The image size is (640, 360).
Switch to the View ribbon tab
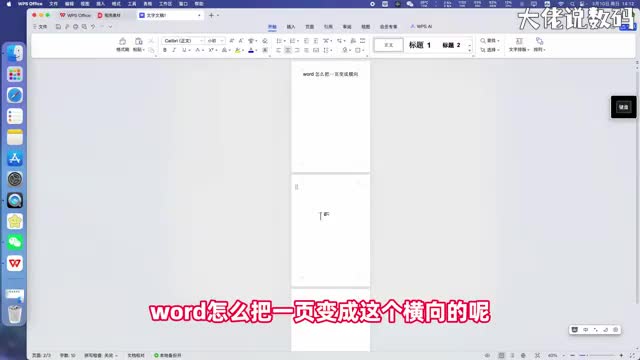366,27
